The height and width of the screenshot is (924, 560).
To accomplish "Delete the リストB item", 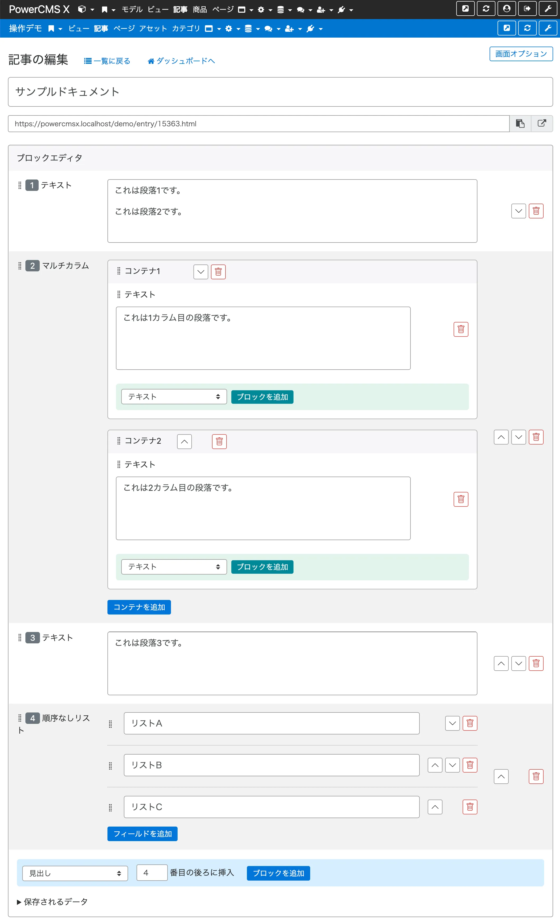I will coord(470,765).
